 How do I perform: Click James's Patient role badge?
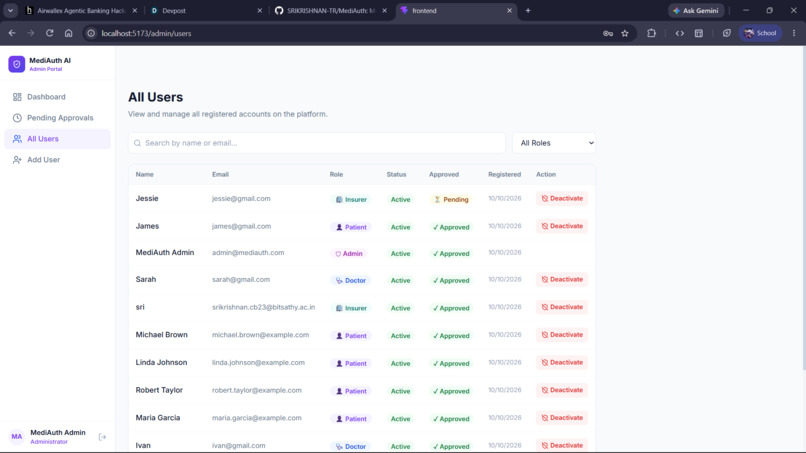click(351, 227)
